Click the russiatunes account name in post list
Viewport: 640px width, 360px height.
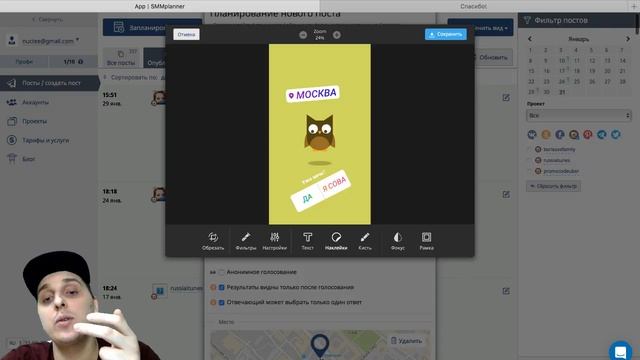(186, 288)
